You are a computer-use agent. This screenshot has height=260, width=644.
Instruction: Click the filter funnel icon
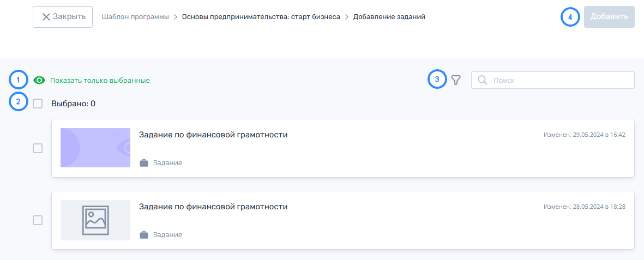click(456, 80)
